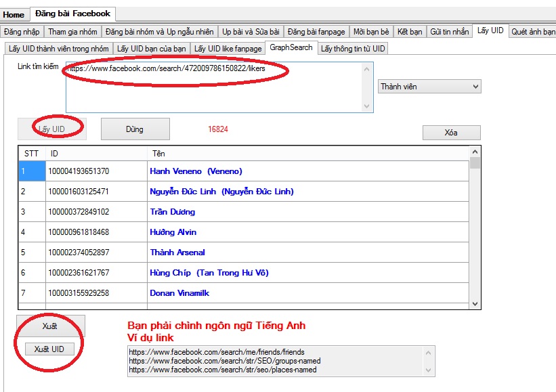556x392 pixels.
Task: Select Đăng bài nhóm và Up ngẫu nhiên tab
Action: (x=160, y=32)
